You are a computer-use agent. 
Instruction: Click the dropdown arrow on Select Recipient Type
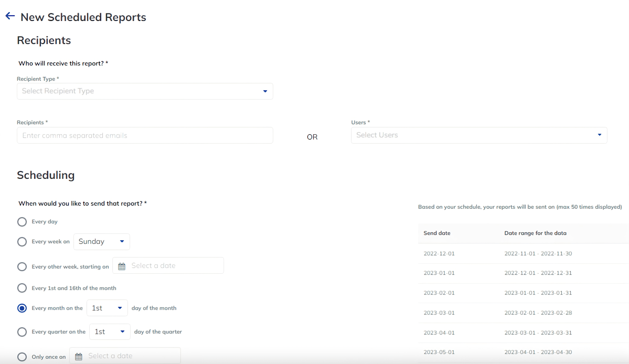point(265,91)
